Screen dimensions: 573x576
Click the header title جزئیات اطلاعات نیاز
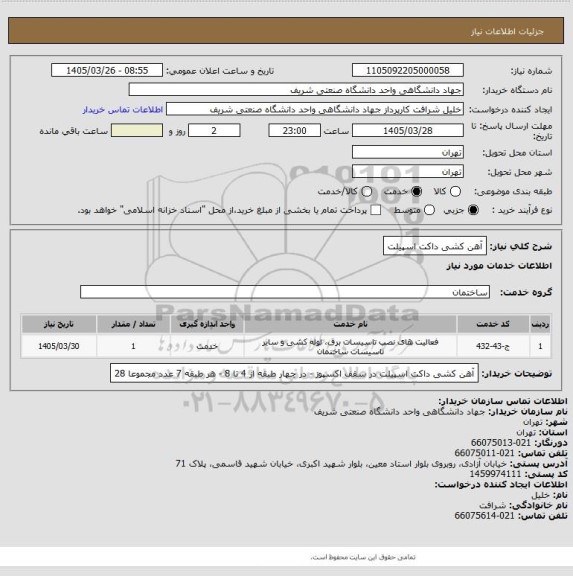click(507, 32)
